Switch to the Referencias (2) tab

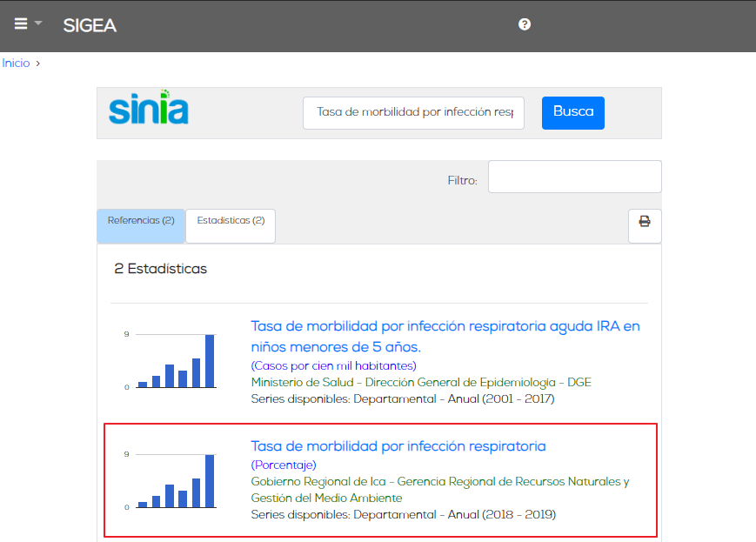tap(141, 225)
